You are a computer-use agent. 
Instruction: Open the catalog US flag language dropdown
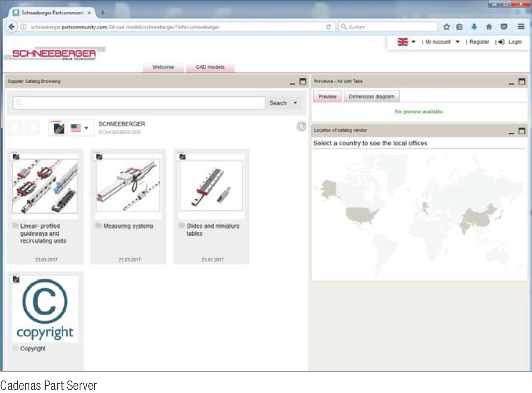pyautogui.click(x=80, y=128)
